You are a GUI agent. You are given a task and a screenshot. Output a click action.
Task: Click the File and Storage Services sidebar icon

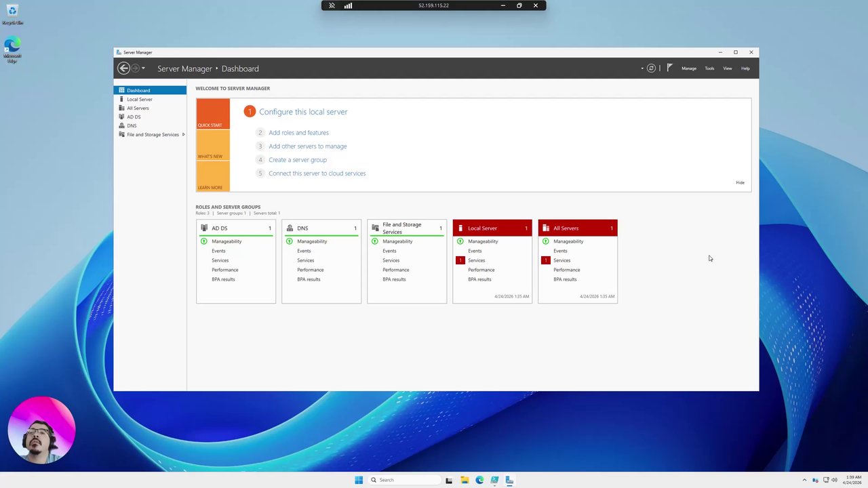(121, 134)
